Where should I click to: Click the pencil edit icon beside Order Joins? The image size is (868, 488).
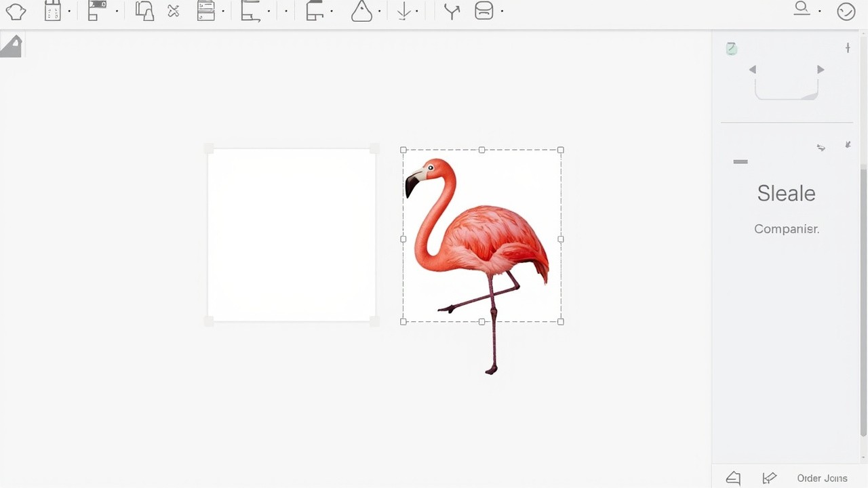[x=769, y=478]
